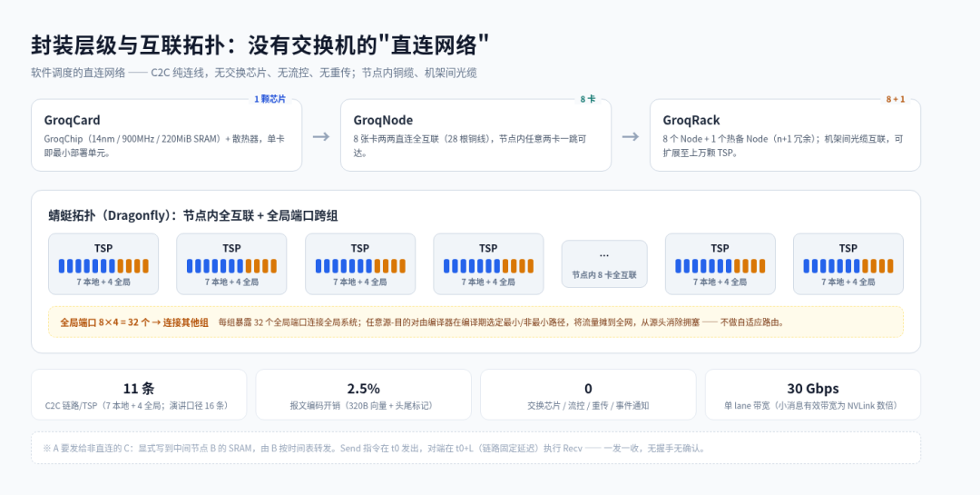980x495 pixels.
Task: Select the caption starting "报文编码开销"
Action: 364,405
